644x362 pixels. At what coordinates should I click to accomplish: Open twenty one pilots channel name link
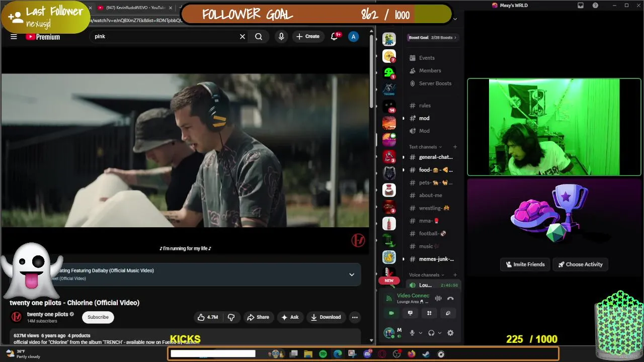pyautogui.click(x=48, y=314)
